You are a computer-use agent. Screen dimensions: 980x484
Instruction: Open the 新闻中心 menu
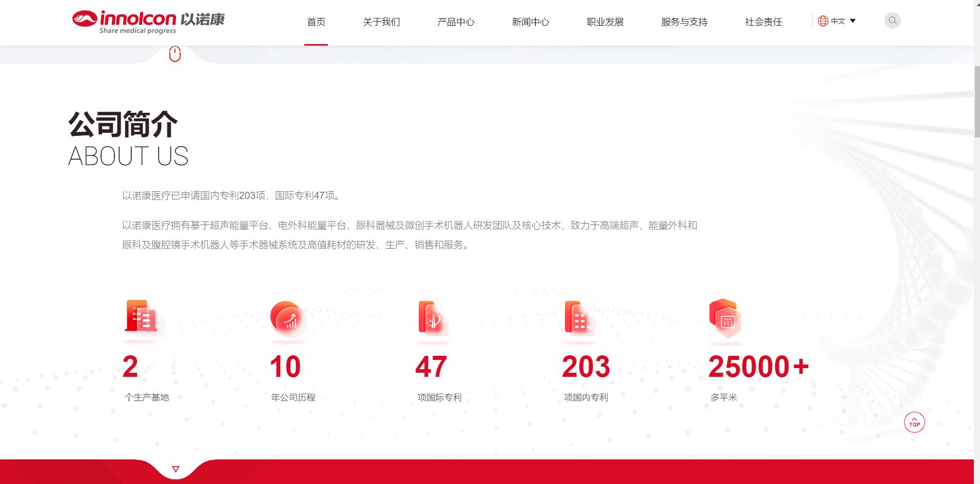tap(531, 22)
